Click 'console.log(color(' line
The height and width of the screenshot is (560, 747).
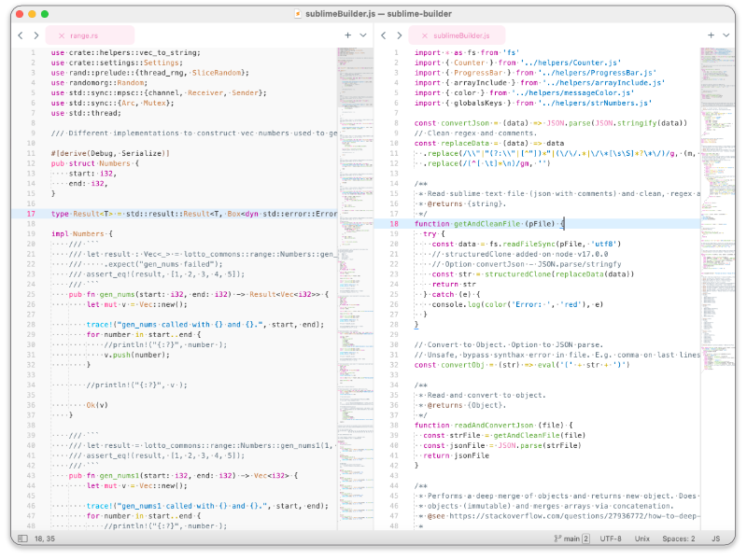(517, 304)
